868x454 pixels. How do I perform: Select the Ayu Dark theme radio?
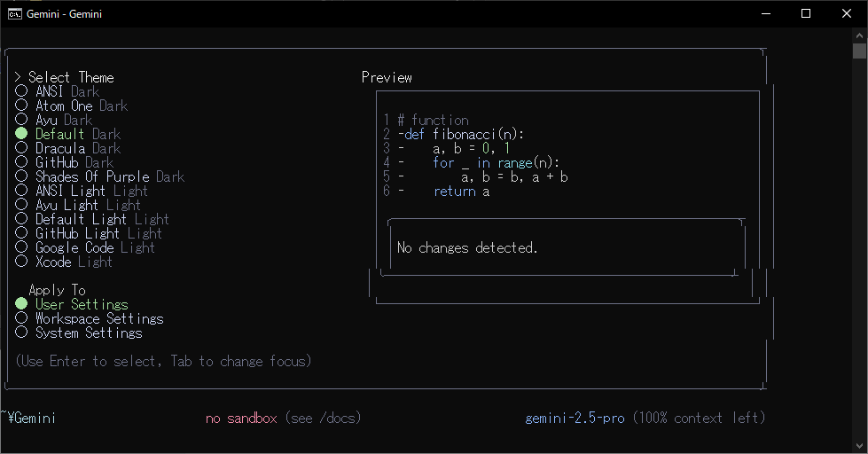point(21,120)
